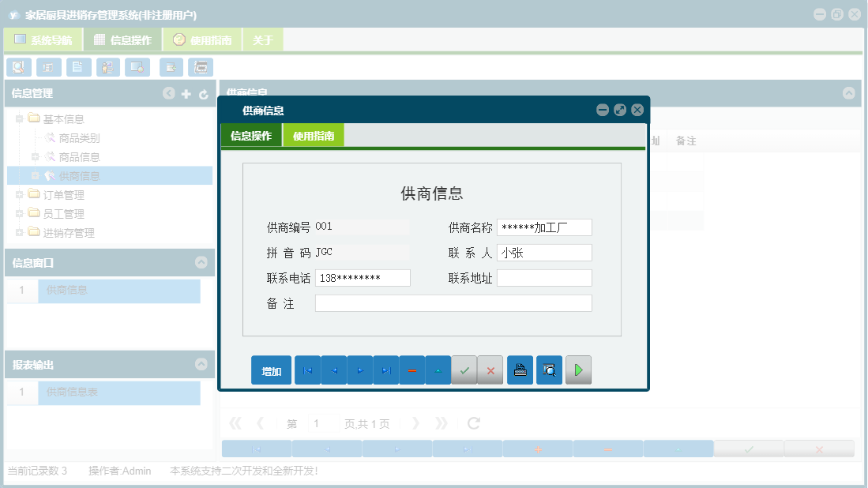Click the empty 备注 field

tap(453, 303)
